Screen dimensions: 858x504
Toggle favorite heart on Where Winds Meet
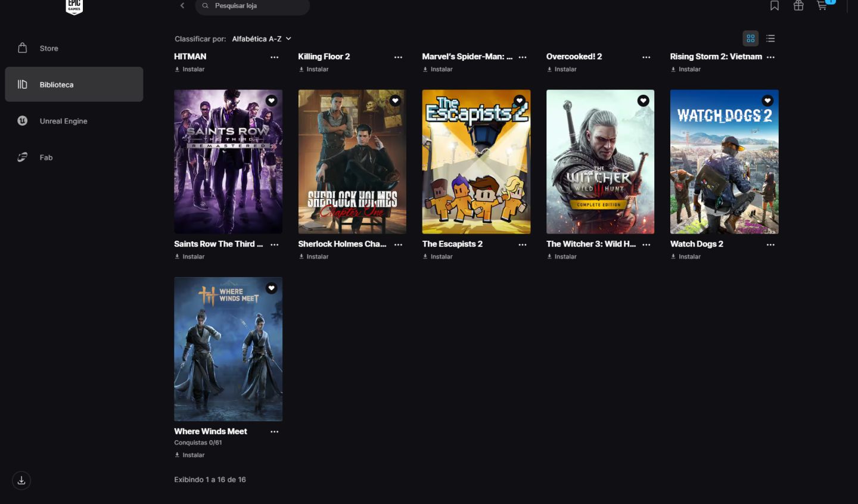coord(271,288)
